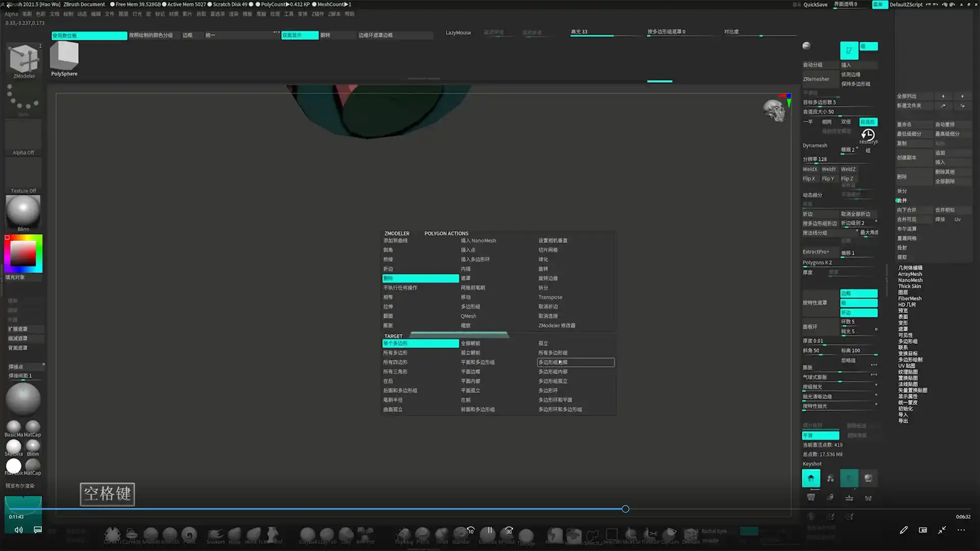Open the Blinn material sphere
Image resolution: width=980 pixels, height=551 pixels.
pyautogui.click(x=23, y=211)
